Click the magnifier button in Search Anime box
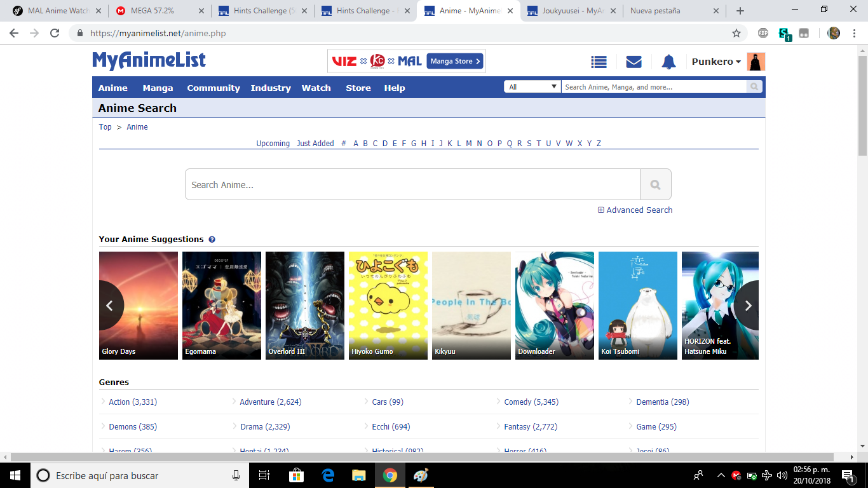This screenshot has height=488, width=868. (x=655, y=185)
